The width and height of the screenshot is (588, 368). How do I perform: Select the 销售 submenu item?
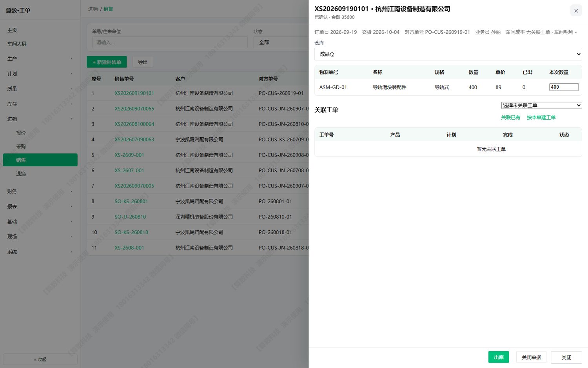coord(40,160)
